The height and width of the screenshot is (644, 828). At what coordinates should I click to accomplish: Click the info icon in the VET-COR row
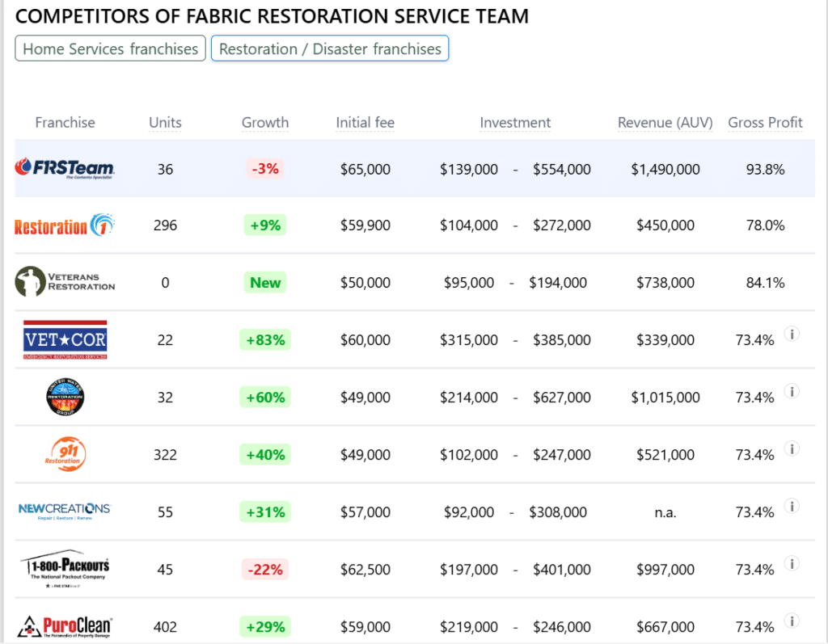click(x=791, y=334)
